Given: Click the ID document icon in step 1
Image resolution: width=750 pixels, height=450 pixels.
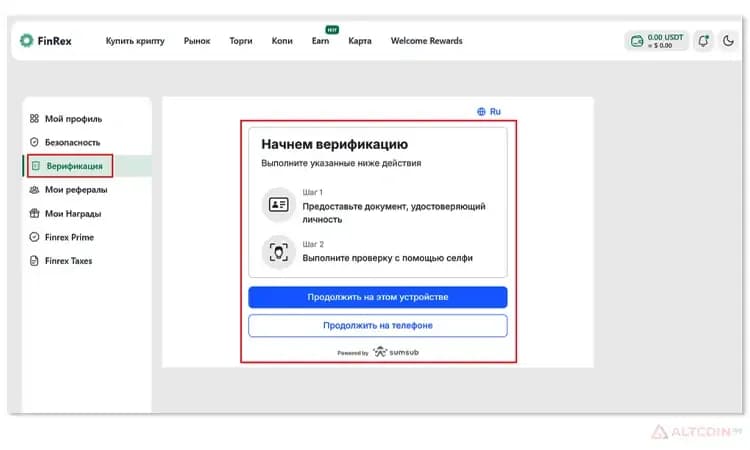Looking at the screenshot, I should [x=278, y=205].
